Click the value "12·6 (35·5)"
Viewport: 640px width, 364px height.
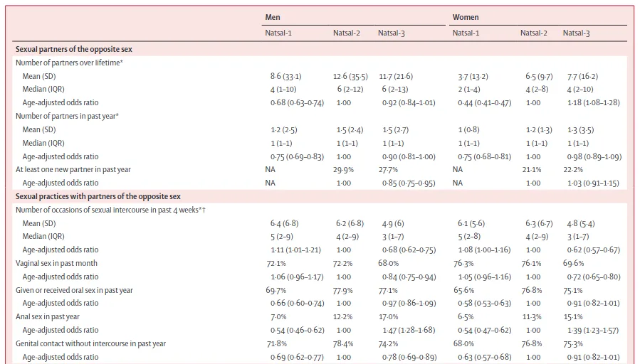[x=350, y=76]
